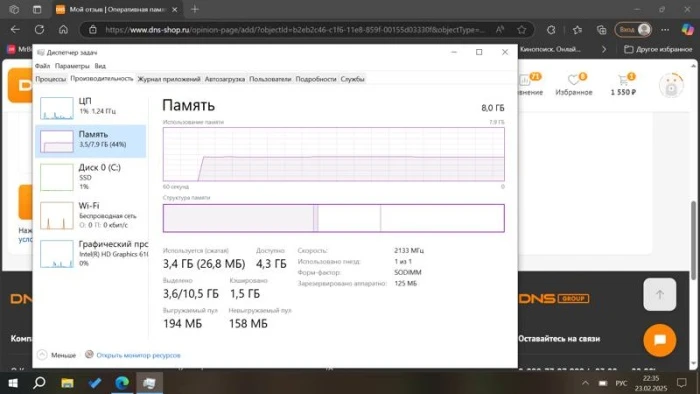The width and height of the screenshot is (700, 394).
Task: Open the Файл menu in Task Manager
Action: pyautogui.click(x=42, y=66)
